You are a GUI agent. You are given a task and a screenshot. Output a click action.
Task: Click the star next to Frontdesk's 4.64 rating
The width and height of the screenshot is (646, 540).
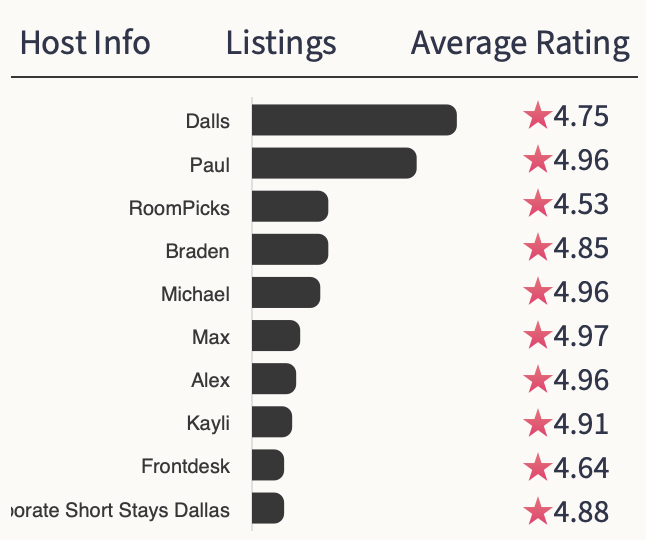tap(537, 467)
